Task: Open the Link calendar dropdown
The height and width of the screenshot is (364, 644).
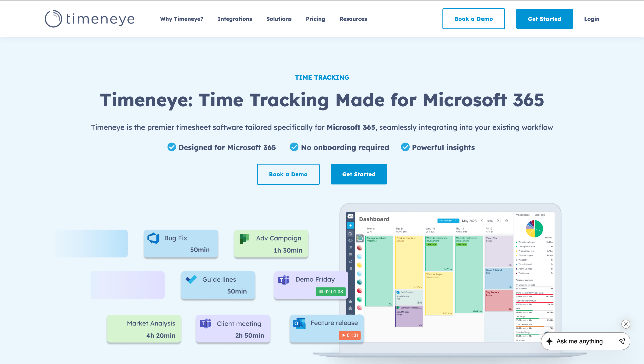Action: pos(448,221)
